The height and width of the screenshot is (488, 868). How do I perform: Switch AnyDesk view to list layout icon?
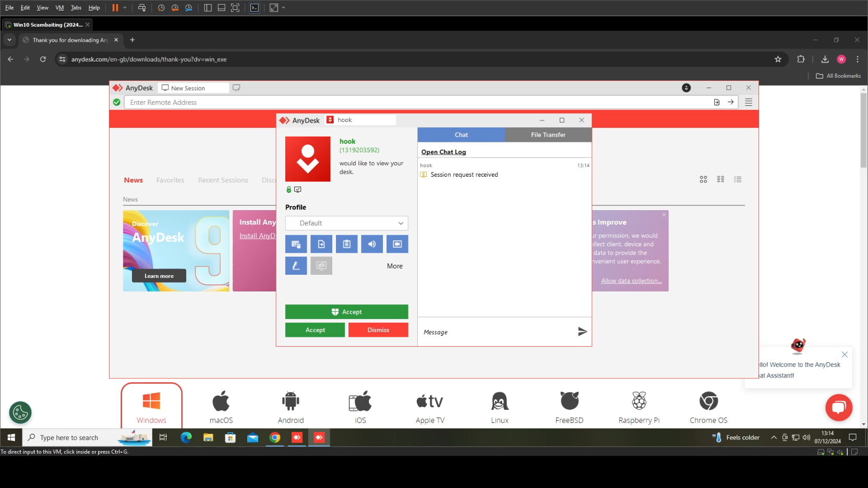[738, 179]
